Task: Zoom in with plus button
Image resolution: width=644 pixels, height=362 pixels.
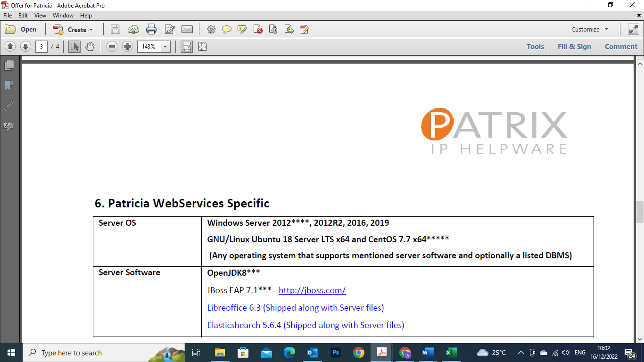Action: tap(127, 46)
